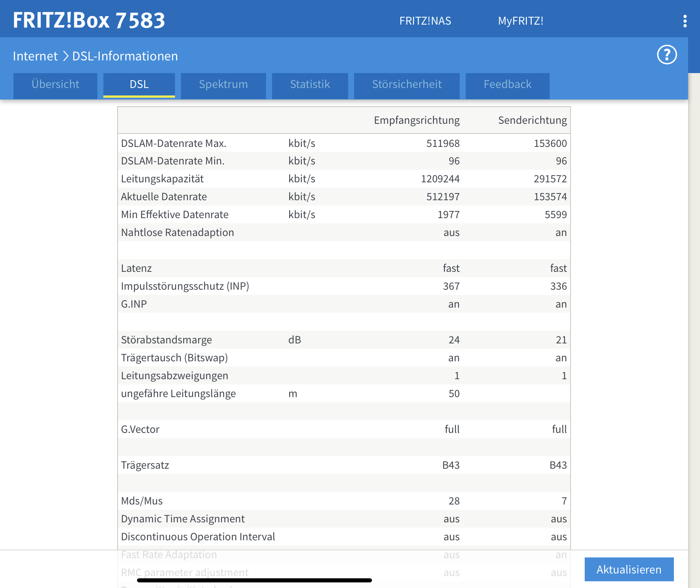700x588 pixels.
Task: Click the Störabstandsmarge value 21
Action: [x=562, y=340]
